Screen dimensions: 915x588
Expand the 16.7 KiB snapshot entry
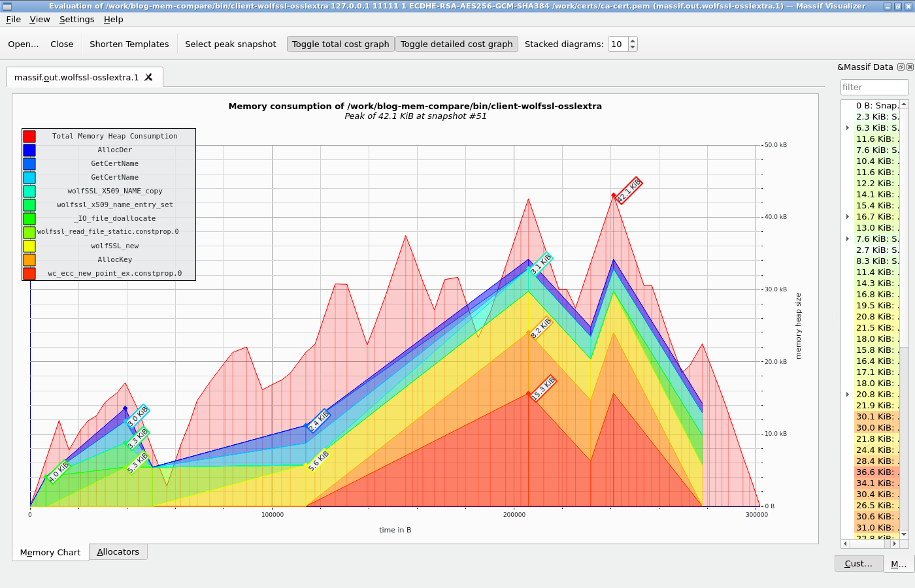(x=848, y=217)
